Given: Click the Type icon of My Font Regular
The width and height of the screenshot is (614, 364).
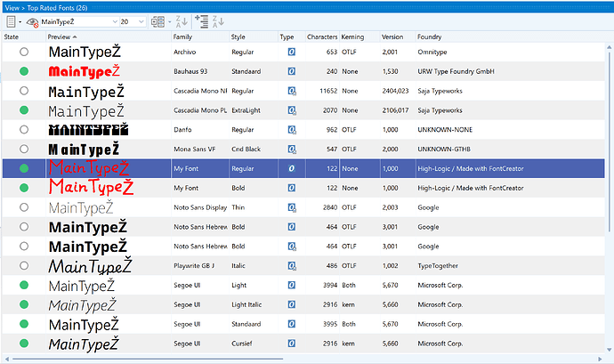Looking at the screenshot, I should pos(291,168).
